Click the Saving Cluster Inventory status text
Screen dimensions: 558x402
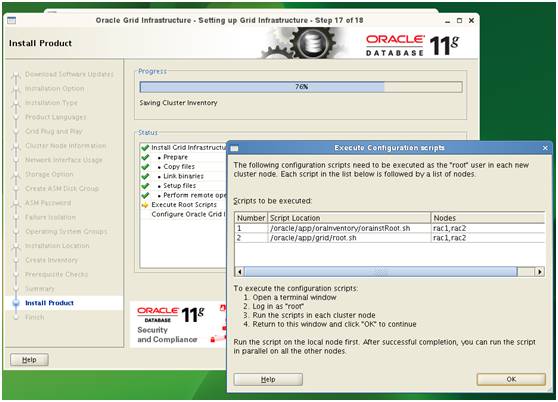[x=178, y=103]
